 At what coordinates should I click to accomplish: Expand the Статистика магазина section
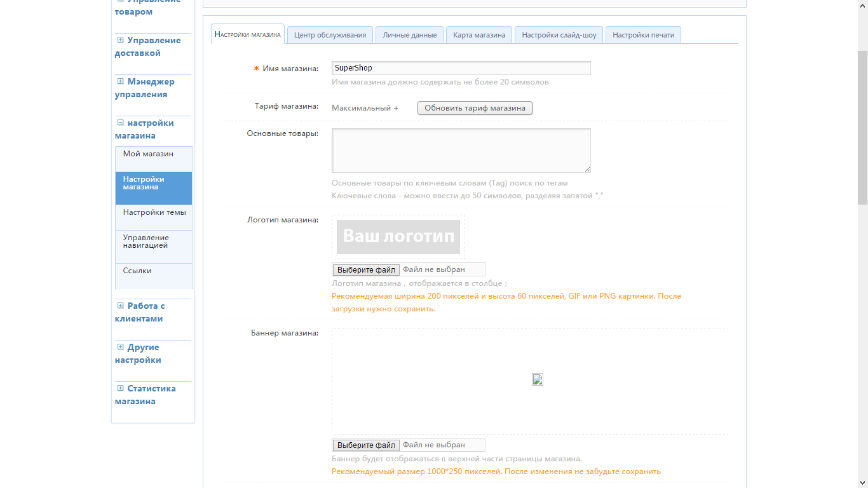(120, 388)
